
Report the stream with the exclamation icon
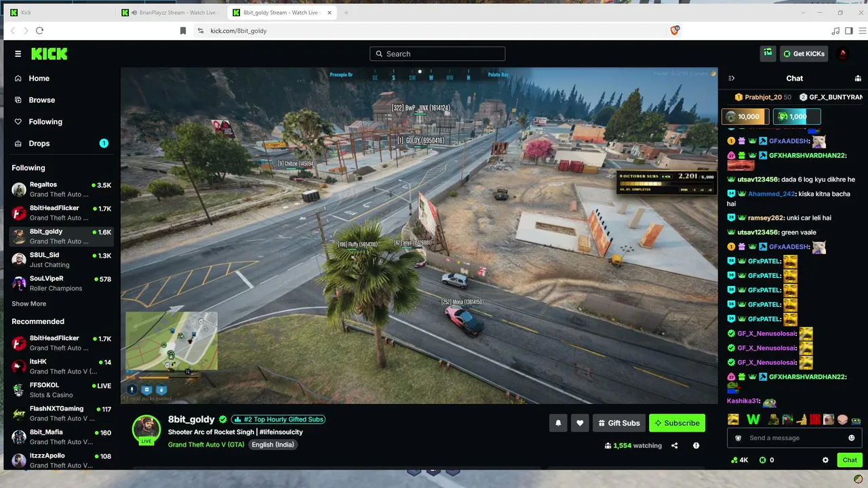(x=696, y=446)
